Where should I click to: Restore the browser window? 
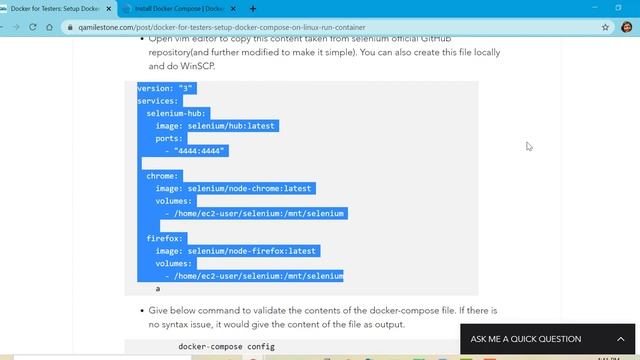tap(618, 8)
